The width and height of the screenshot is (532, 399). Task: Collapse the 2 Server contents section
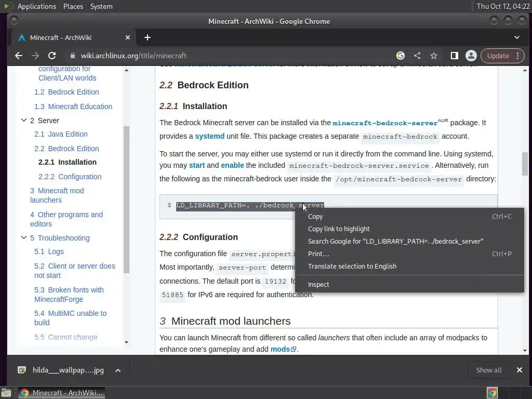coord(24,120)
